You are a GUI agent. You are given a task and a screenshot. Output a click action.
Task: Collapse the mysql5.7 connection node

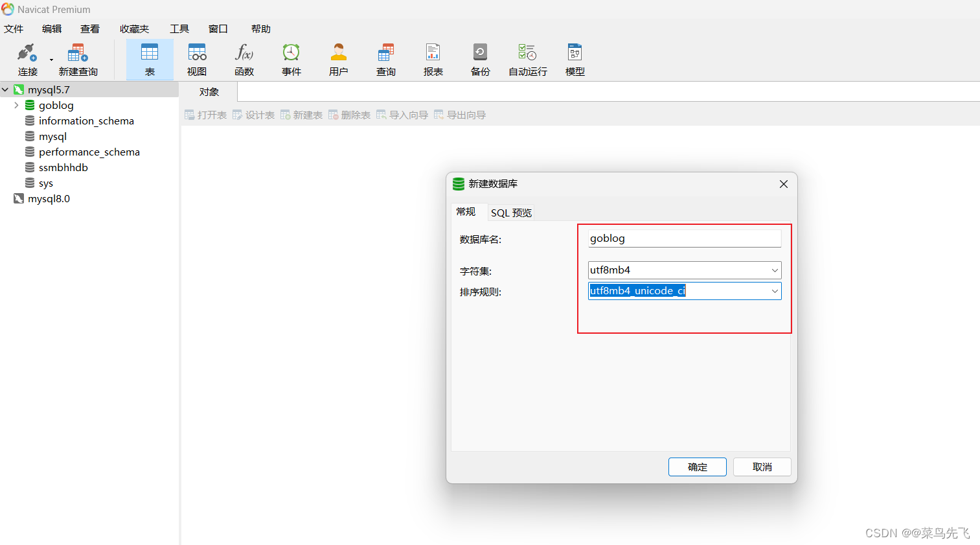(5, 90)
